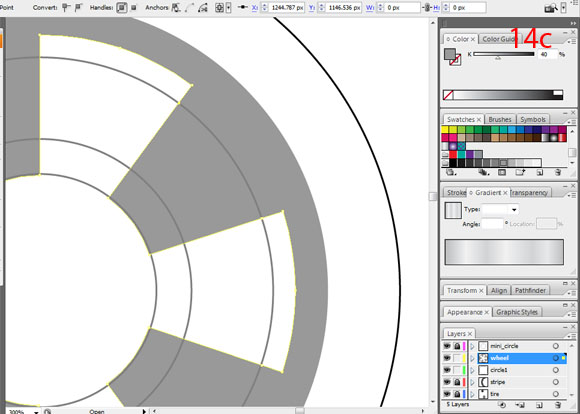
Task: Show handles for multiple selected anchors
Action: (x=122, y=7)
